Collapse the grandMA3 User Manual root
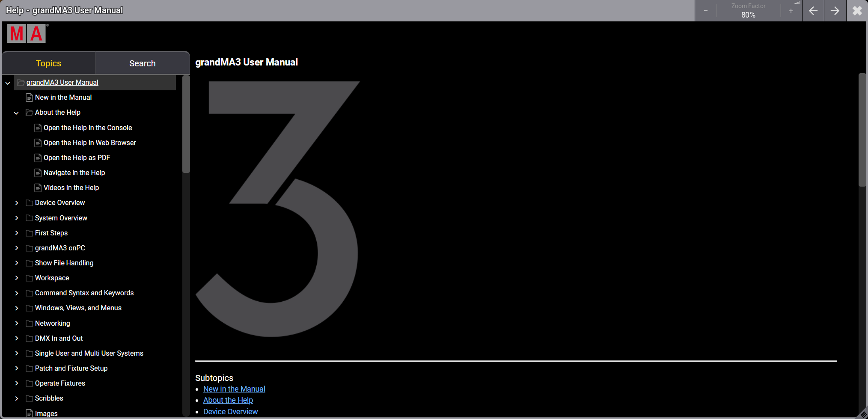The height and width of the screenshot is (419, 868). point(8,83)
